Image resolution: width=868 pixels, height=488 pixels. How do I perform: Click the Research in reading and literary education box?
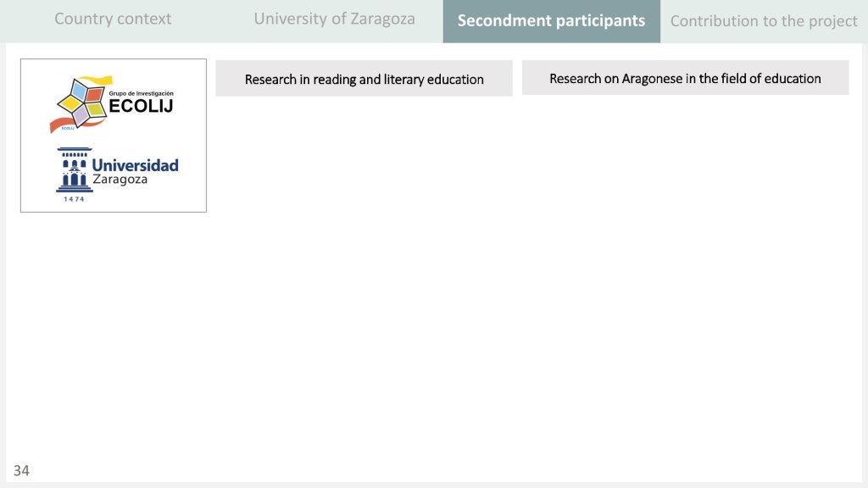364,79
